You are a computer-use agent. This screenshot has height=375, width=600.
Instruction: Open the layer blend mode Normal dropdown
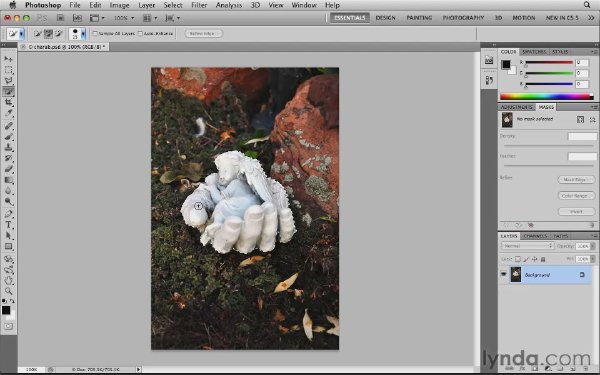(527, 246)
